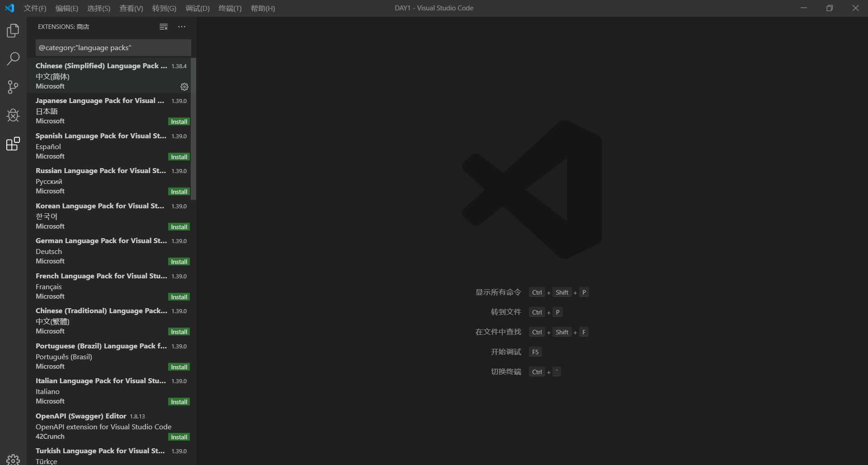
Task: Click the VS Code logo in title bar
Action: click(x=9, y=8)
